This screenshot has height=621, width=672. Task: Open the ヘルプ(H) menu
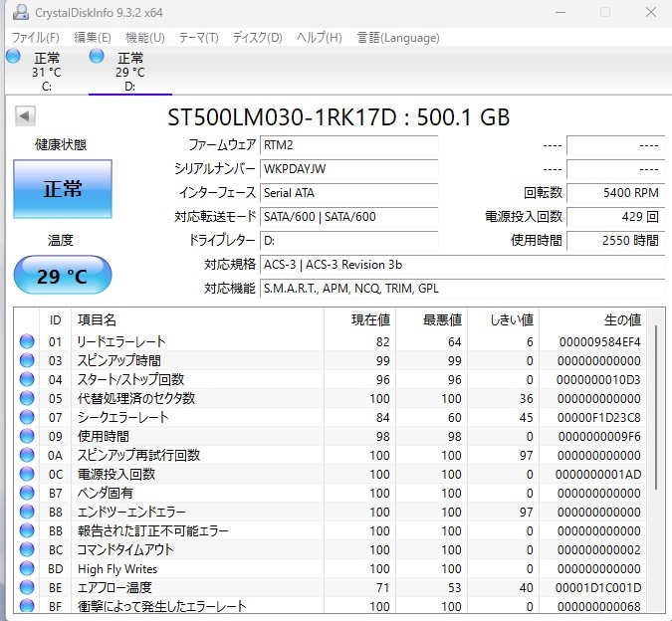pos(320,38)
